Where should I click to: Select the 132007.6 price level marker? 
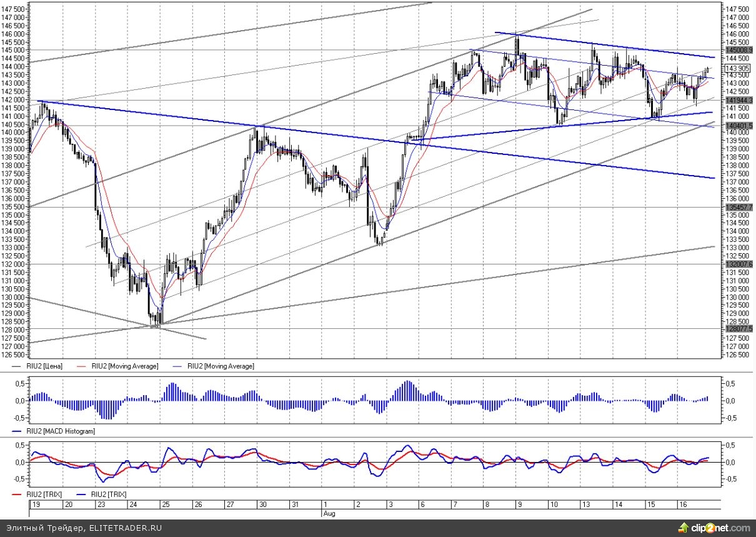(739, 264)
